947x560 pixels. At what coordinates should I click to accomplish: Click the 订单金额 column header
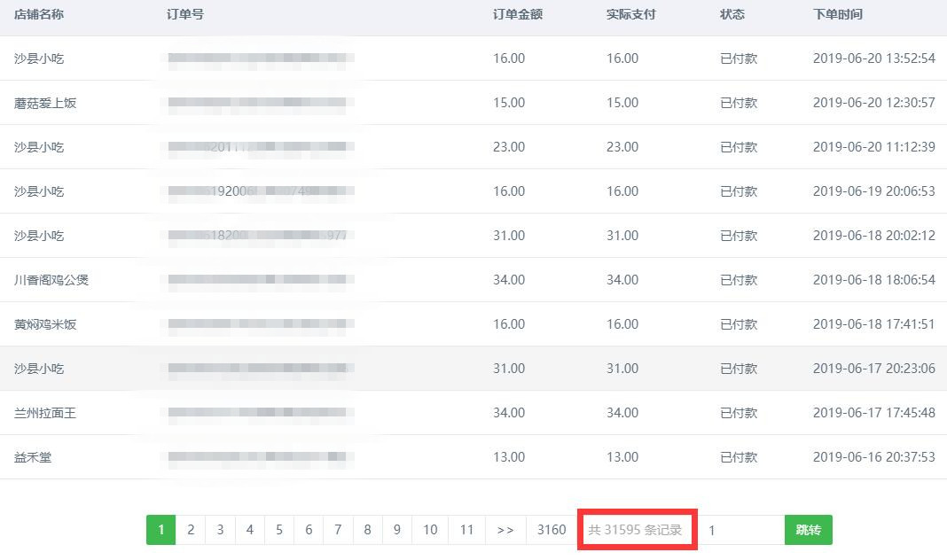coord(518,14)
